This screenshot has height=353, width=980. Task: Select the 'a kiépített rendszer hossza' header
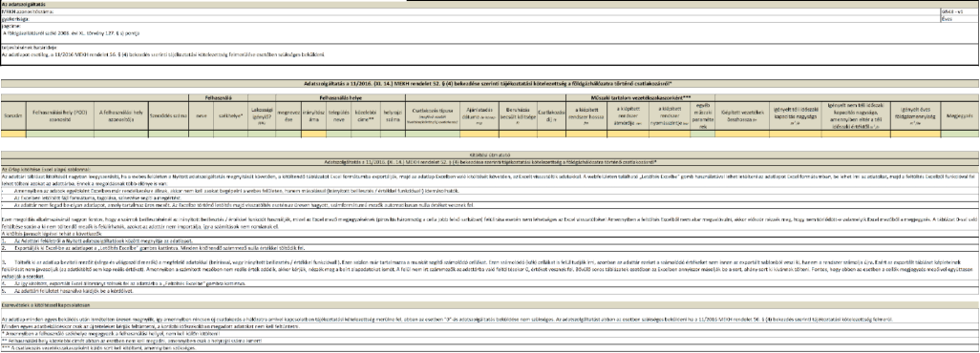[x=586, y=114]
